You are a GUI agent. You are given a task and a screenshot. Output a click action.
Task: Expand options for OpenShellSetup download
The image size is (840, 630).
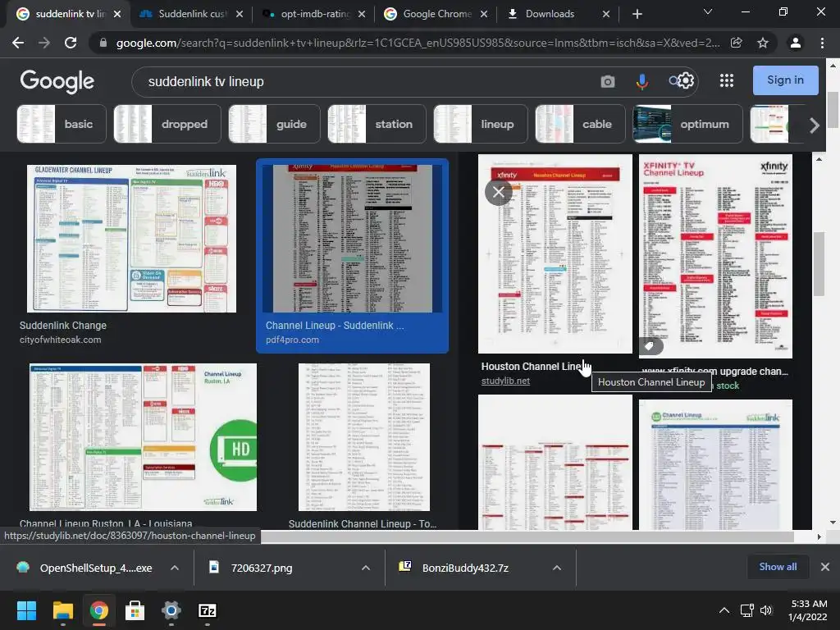tap(175, 568)
